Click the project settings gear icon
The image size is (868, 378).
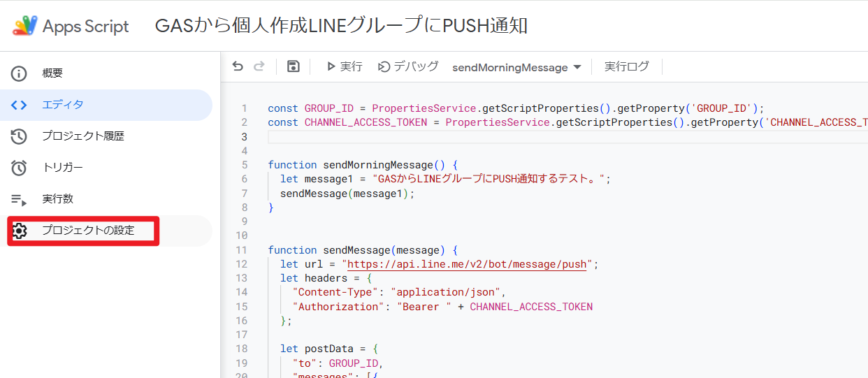click(20, 231)
